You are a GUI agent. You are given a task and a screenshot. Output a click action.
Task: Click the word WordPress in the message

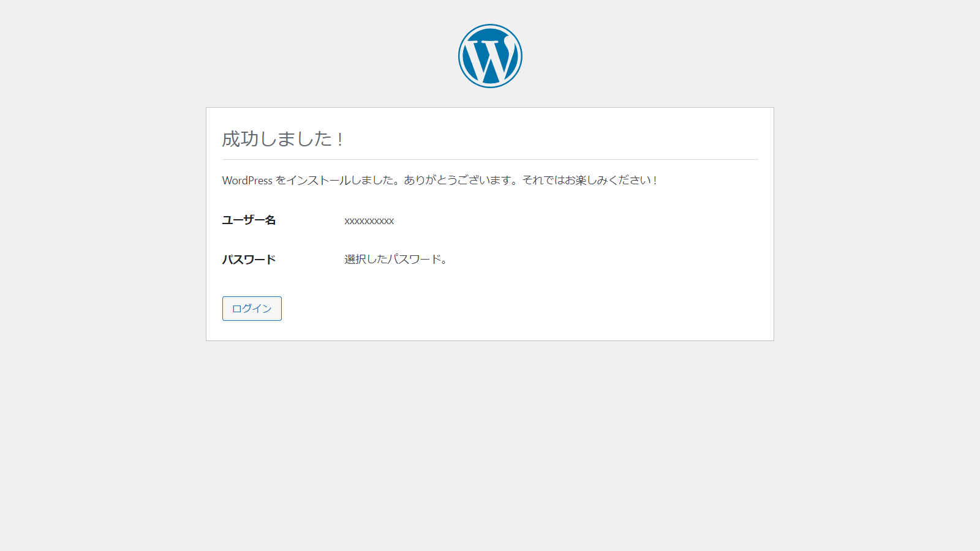tap(247, 181)
